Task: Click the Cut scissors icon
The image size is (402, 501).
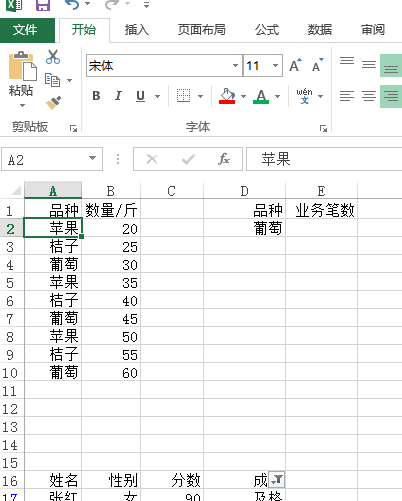Action: 53,57
